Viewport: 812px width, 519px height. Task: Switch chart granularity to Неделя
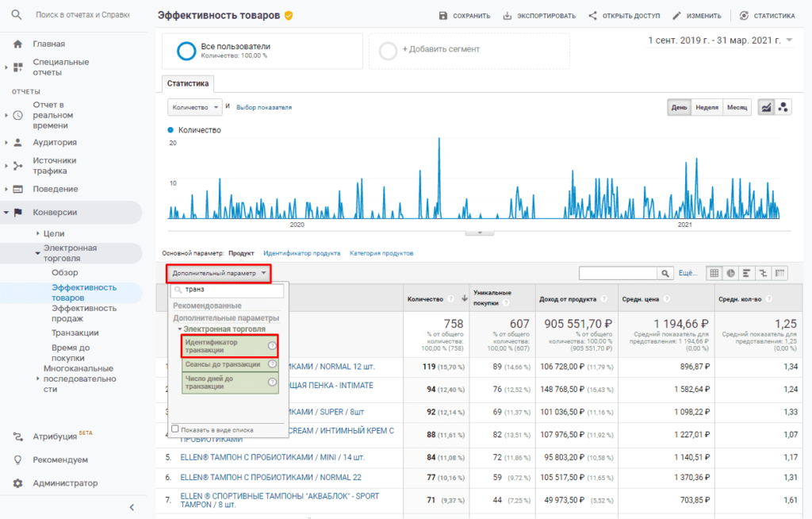pos(707,107)
